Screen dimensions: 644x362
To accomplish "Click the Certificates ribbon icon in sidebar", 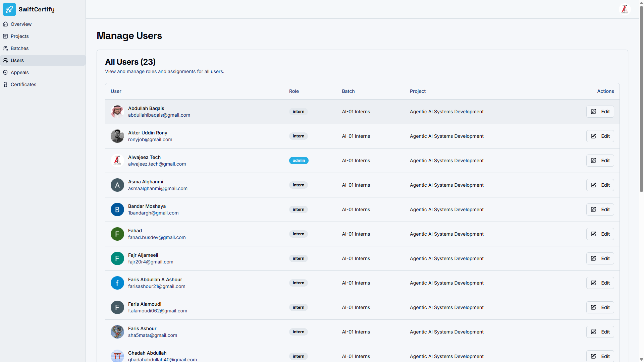I will pos(5,84).
